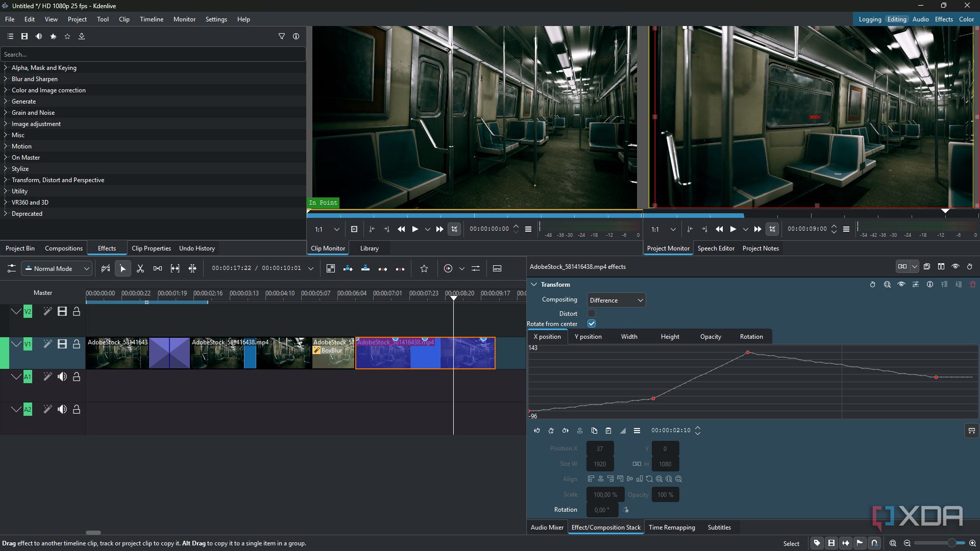Screen dimensions: 980x551
Task: Open the Project menu
Action: tap(77, 19)
